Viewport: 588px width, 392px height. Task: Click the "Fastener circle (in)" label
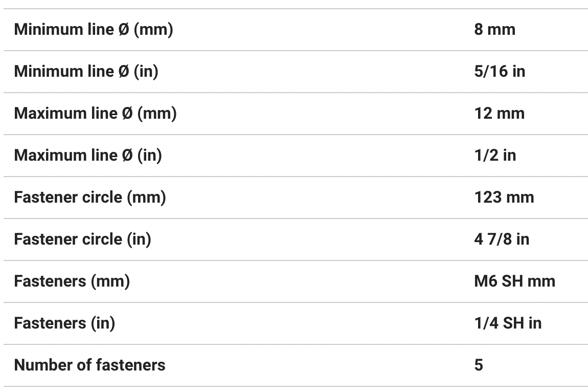pos(82,239)
